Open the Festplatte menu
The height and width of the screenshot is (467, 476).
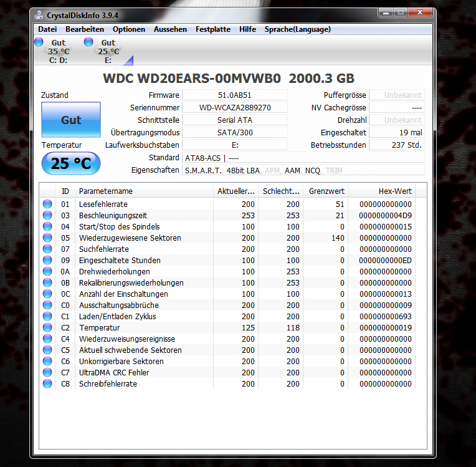coord(213,29)
